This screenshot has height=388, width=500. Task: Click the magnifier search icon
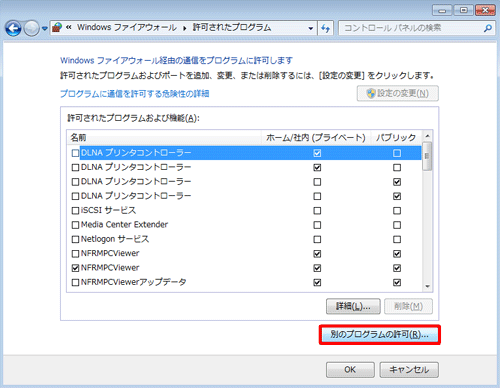click(488, 28)
